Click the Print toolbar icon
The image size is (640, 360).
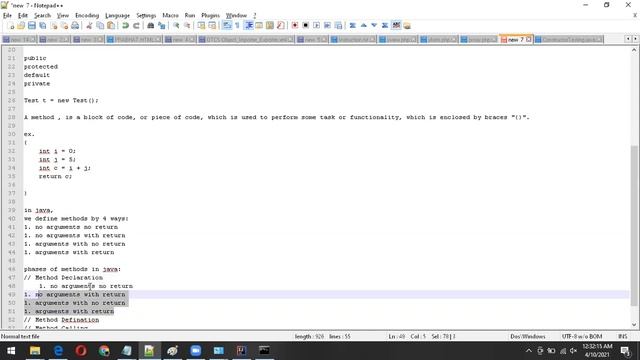pos(75,26)
